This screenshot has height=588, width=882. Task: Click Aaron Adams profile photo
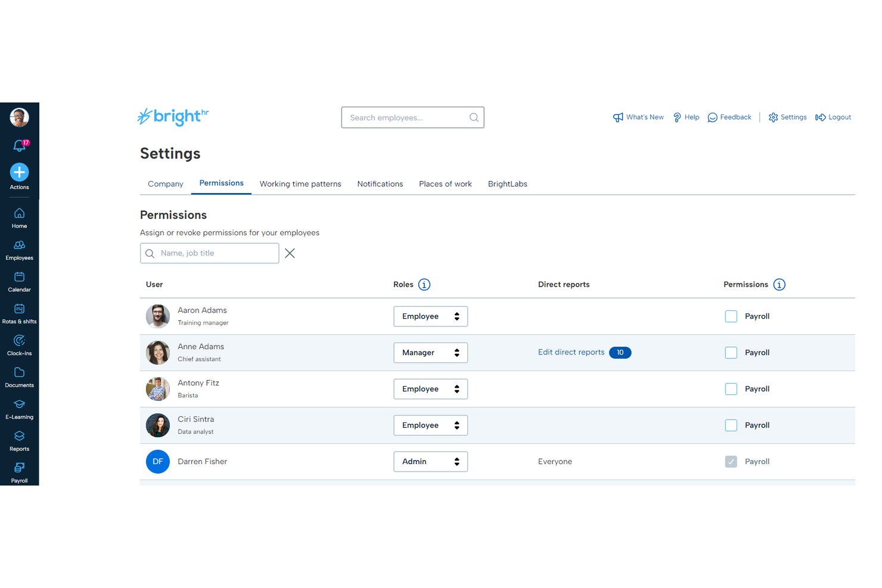tap(158, 316)
